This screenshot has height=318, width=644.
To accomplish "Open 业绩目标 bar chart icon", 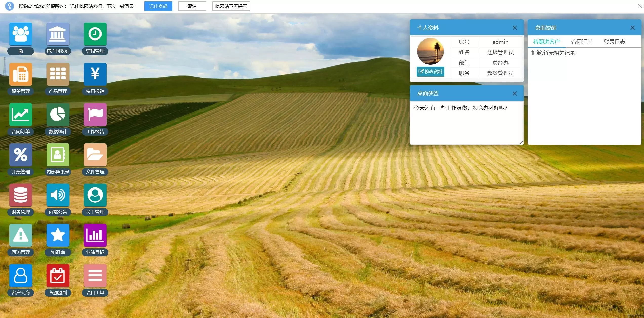I will [x=95, y=235].
